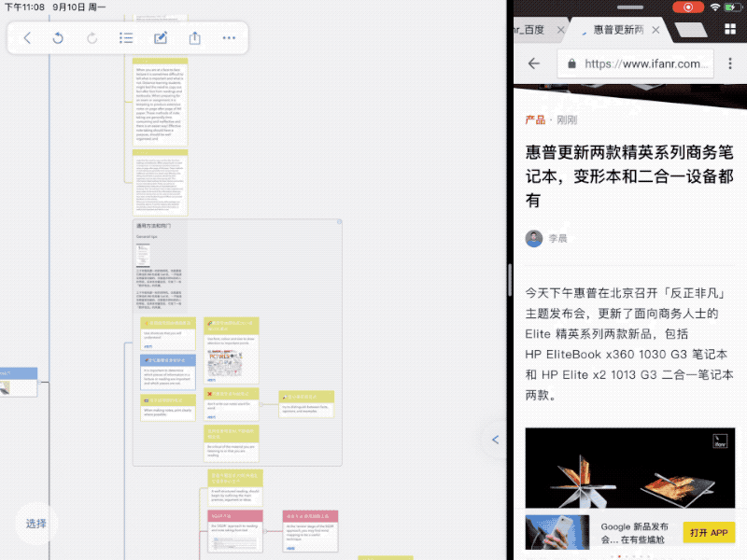
Task: Open the small document thumbnail in group node
Action: point(143,255)
